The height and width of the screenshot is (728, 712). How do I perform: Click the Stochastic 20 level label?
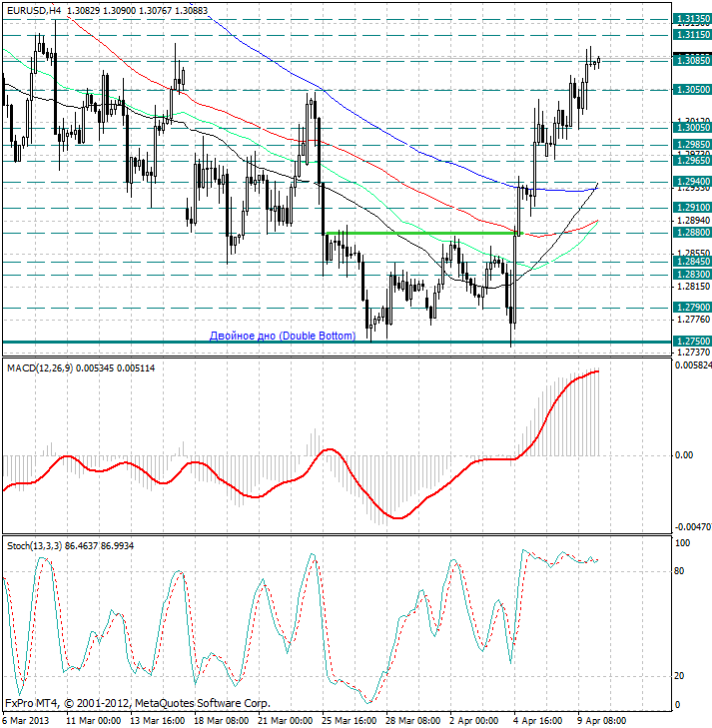point(679,676)
